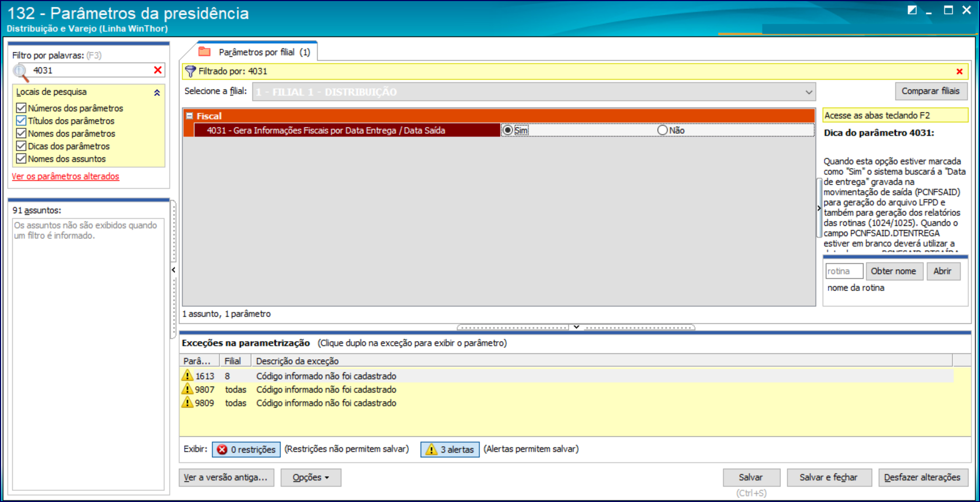Collapse the 'Locais de pesquisa' section

(156, 93)
